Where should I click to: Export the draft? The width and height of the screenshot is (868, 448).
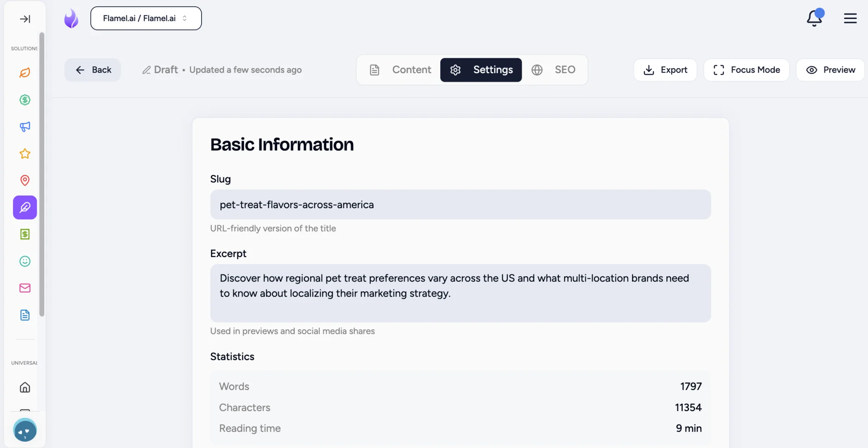(665, 70)
